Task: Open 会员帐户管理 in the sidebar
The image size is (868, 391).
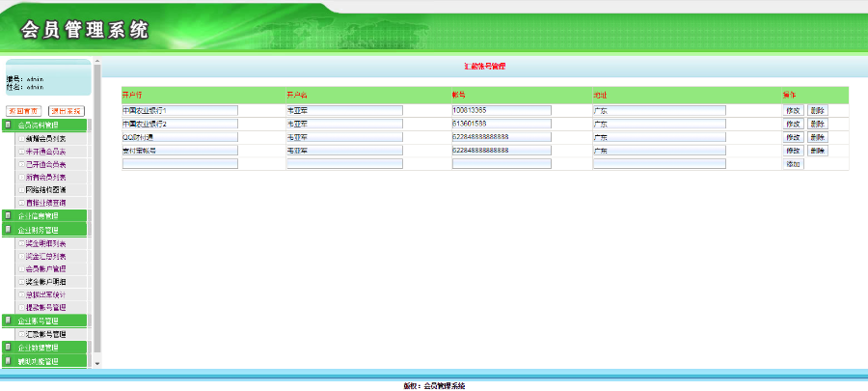Action: [45, 269]
